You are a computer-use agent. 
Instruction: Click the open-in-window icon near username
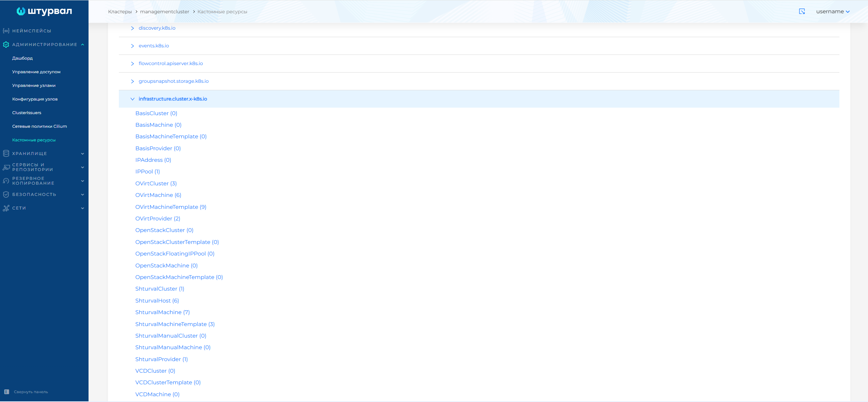(802, 12)
